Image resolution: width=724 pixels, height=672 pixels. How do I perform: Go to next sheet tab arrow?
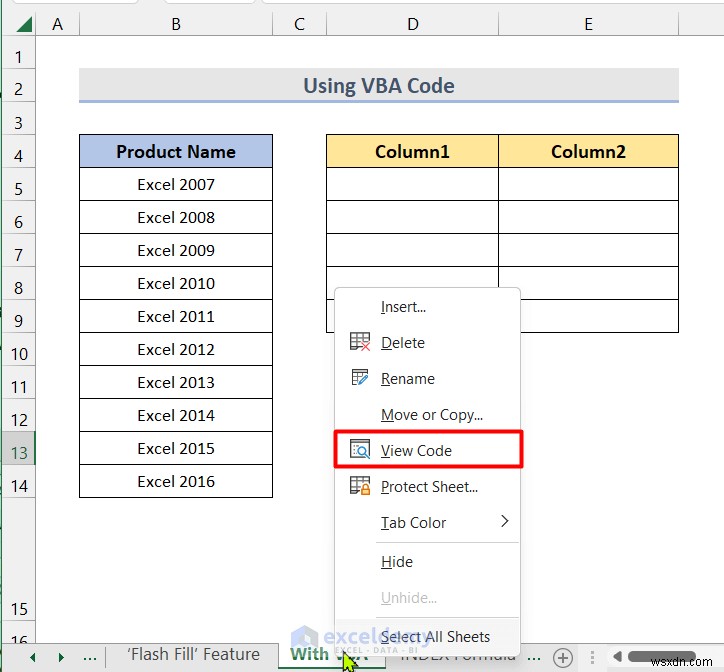61,657
